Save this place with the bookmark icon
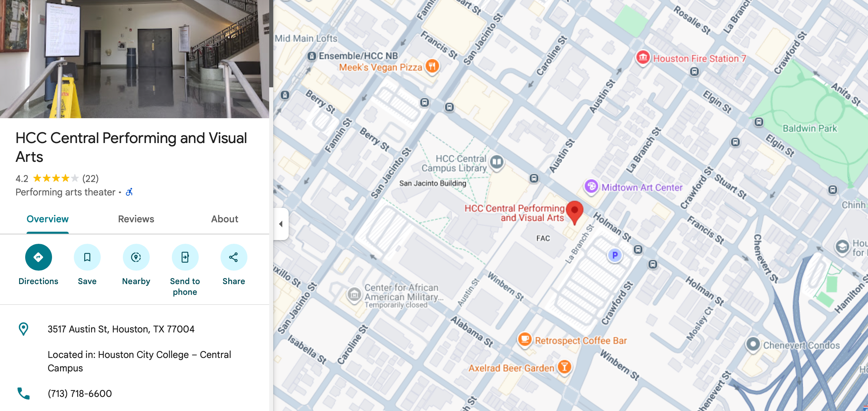The image size is (868, 411). (x=87, y=257)
